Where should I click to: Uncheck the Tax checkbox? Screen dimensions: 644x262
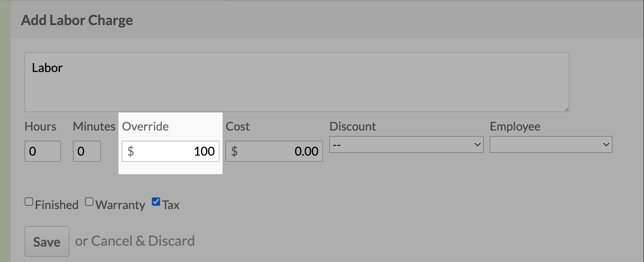tap(156, 202)
